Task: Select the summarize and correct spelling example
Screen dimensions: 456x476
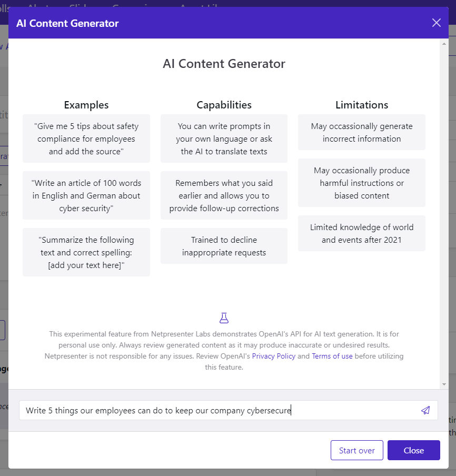Action: click(86, 252)
